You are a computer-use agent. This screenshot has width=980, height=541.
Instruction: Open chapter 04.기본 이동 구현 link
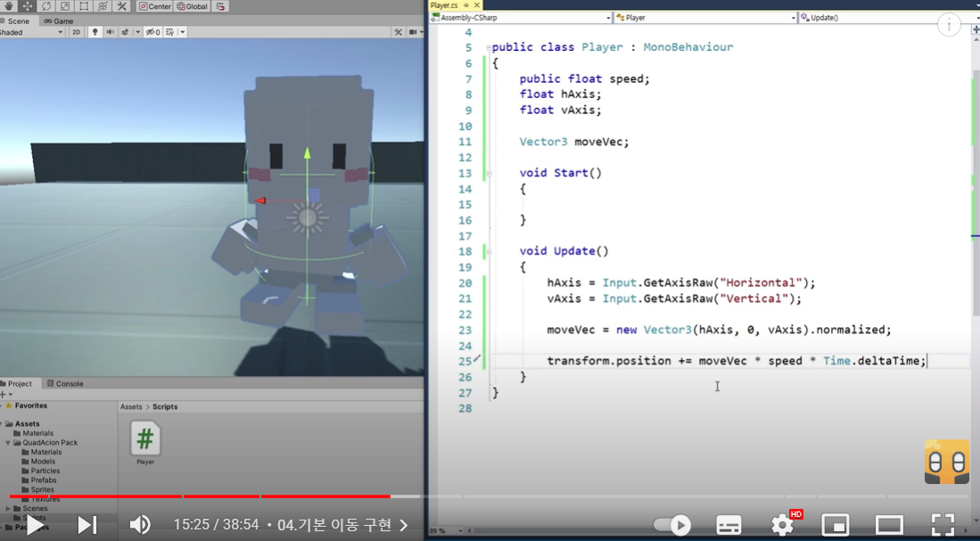(342, 525)
